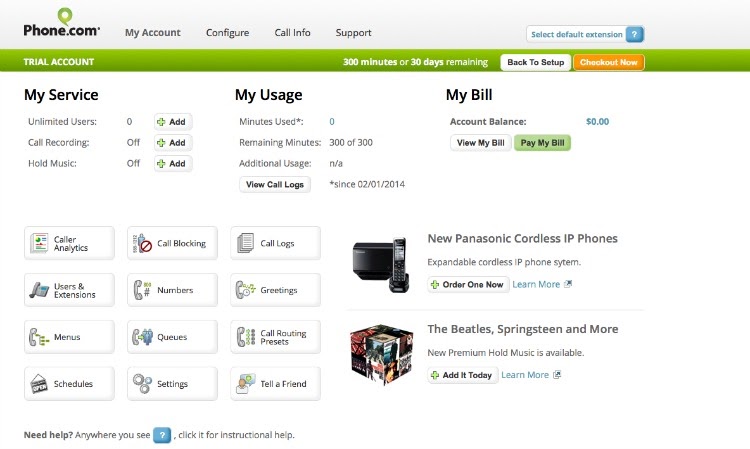The width and height of the screenshot is (750, 449).
Task: Open the Queues tile
Action: pos(172,337)
